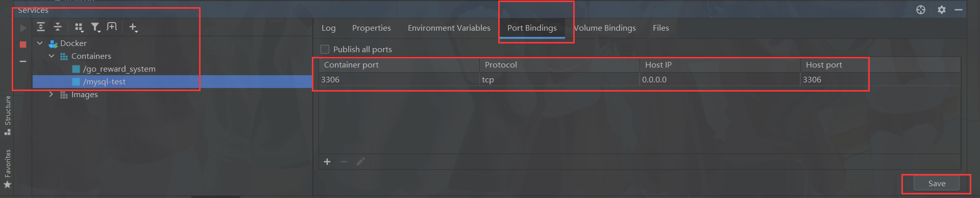Screen dimensions: 980x198
Task: Click the Save button
Action: tap(937, 184)
